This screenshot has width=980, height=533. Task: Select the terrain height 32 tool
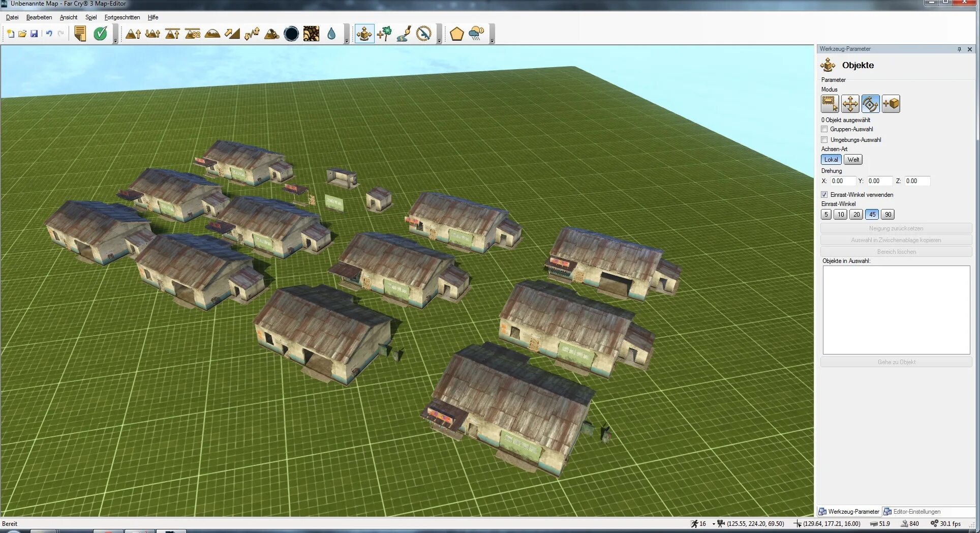coord(192,34)
